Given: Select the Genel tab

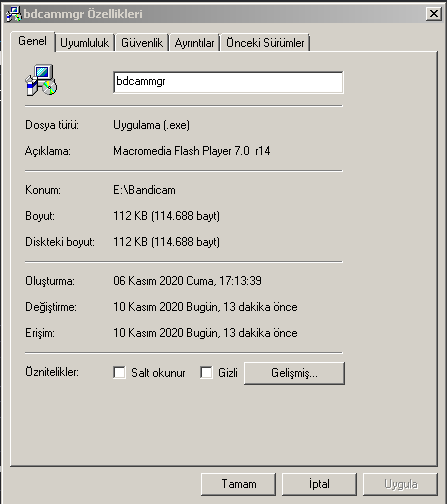Looking at the screenshot, I should tap(32, 41).
